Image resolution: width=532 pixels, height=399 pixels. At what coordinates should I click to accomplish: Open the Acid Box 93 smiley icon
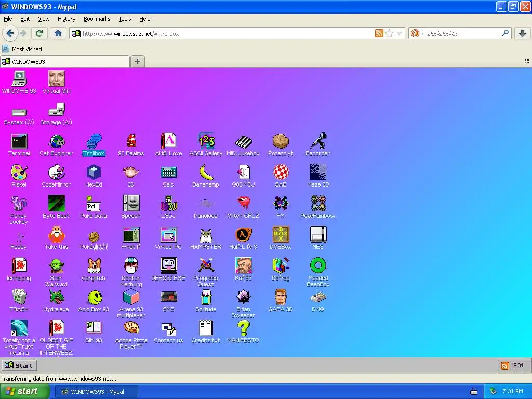tap(94, 301)
